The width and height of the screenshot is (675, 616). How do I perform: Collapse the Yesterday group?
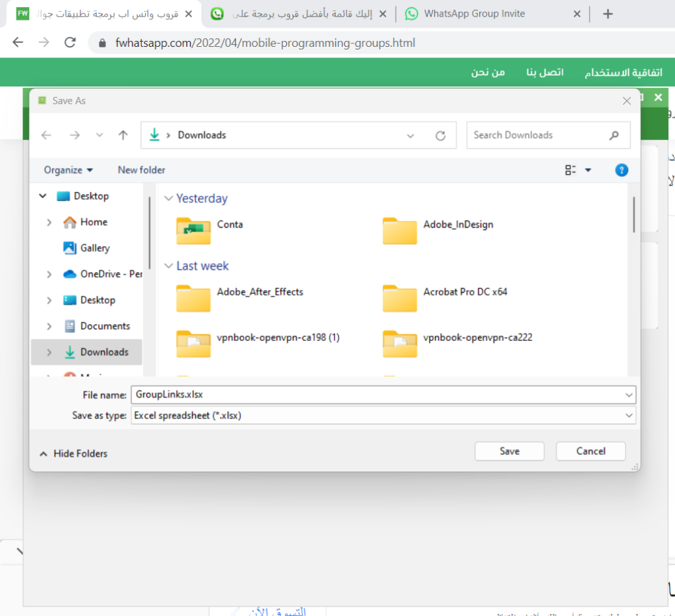click(168, 198)
